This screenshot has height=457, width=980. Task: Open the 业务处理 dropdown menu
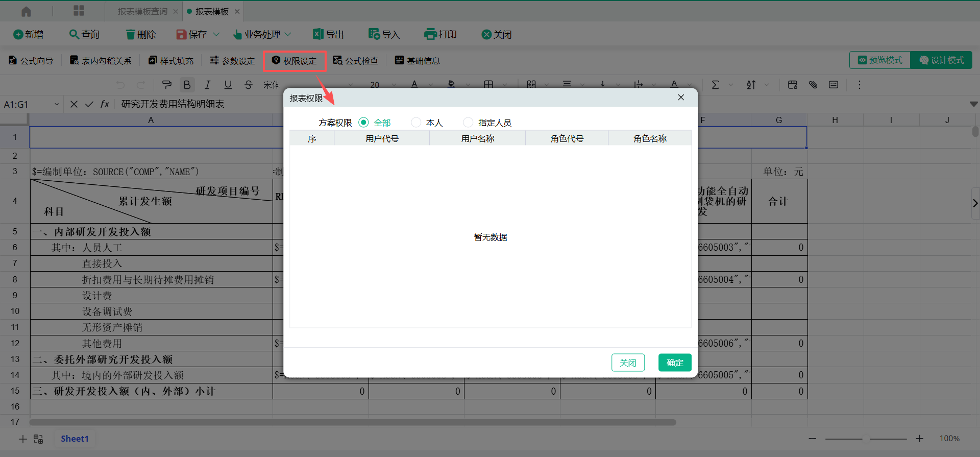(262, 34)
